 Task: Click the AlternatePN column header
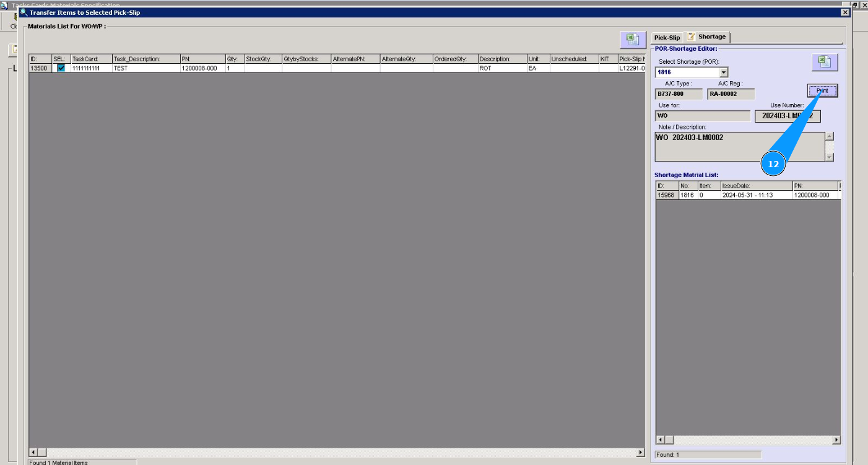pyautogui.click(x=355, y=59)
